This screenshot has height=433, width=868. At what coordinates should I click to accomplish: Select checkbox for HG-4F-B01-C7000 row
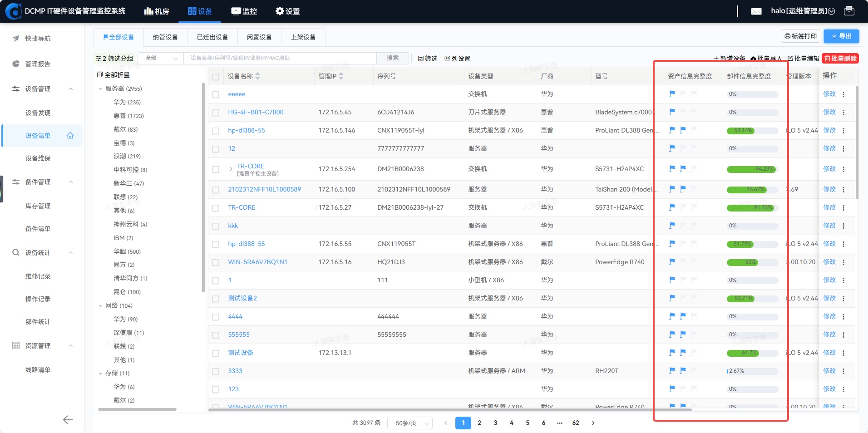[x=216, y=113]
